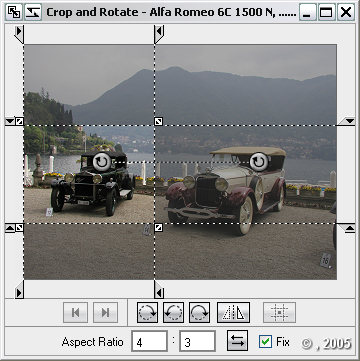The image size is (360, 361).
Task: Click the grid center crop button
Action: (x=279, y=313)
